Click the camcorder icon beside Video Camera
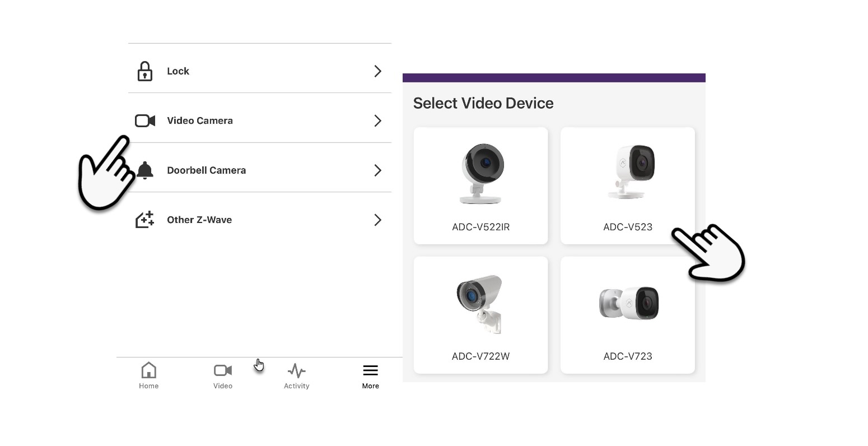 click(x=145, y=120)
